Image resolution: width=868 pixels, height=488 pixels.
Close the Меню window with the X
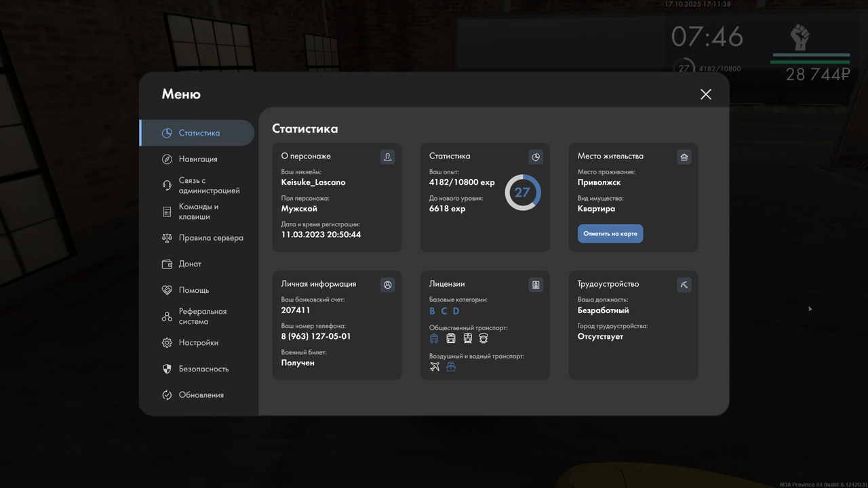pyautogui.click(x=706, y=94)
